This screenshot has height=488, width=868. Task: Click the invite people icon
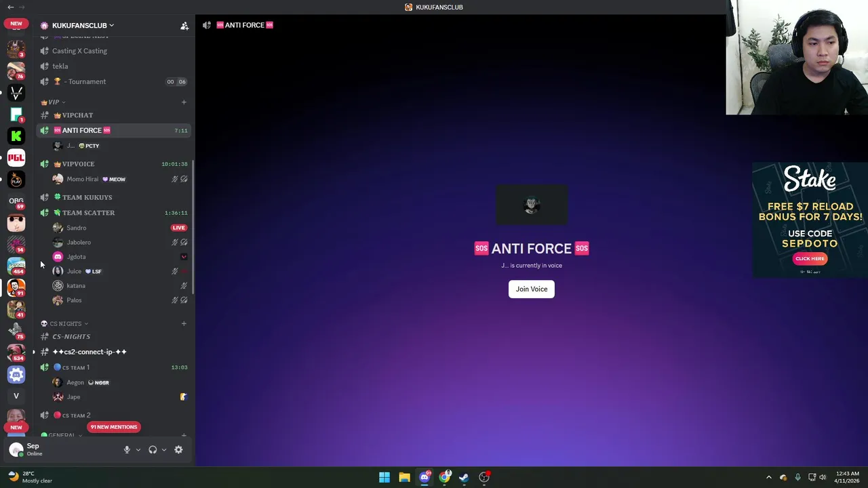[184, 26]
